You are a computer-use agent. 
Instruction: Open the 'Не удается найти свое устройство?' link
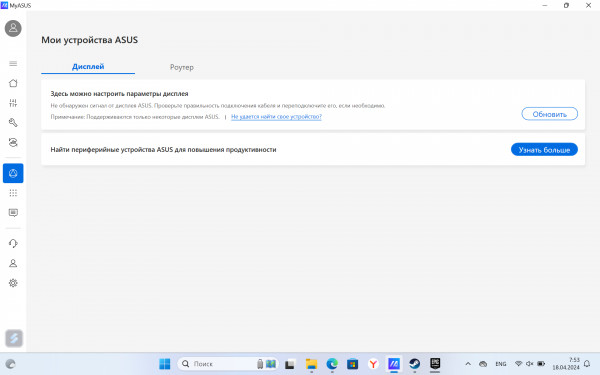click(276, 117)
